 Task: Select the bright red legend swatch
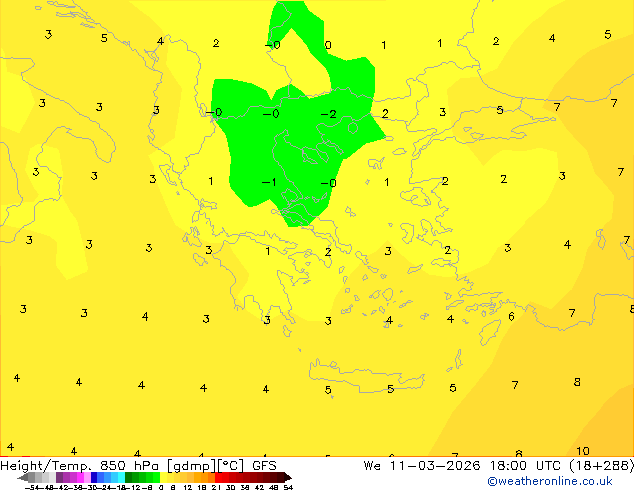[218, 477]
